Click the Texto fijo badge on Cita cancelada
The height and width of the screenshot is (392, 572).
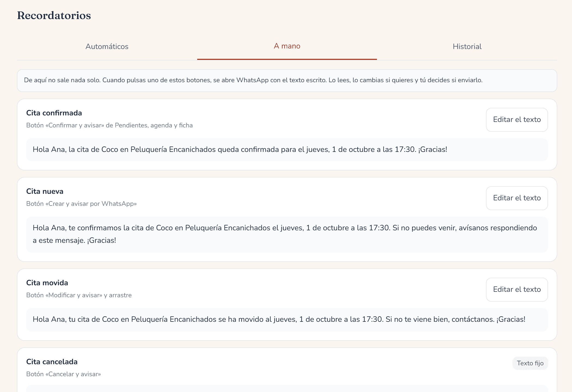(530, 363)
